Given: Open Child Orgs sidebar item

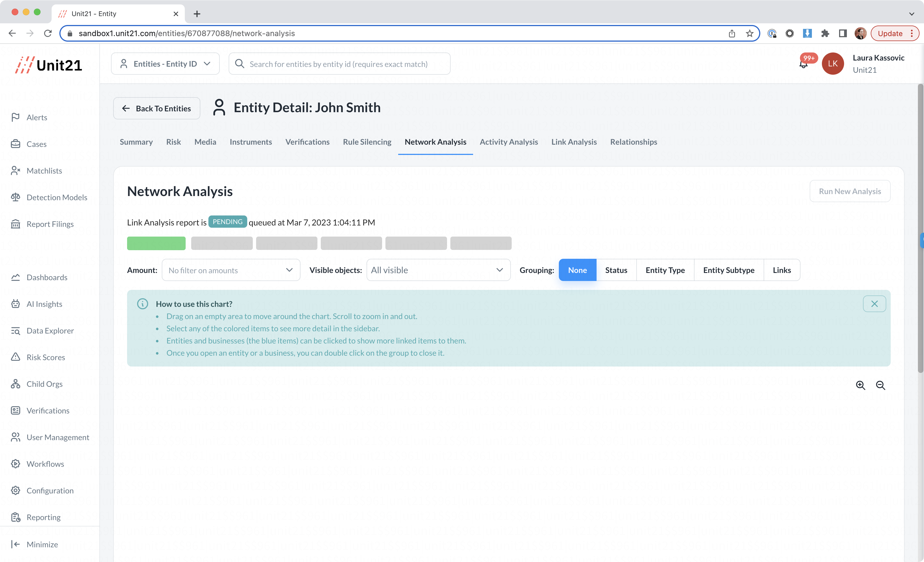Looking at the screenshot, I should pyautogui.click(x=44, y=384).
